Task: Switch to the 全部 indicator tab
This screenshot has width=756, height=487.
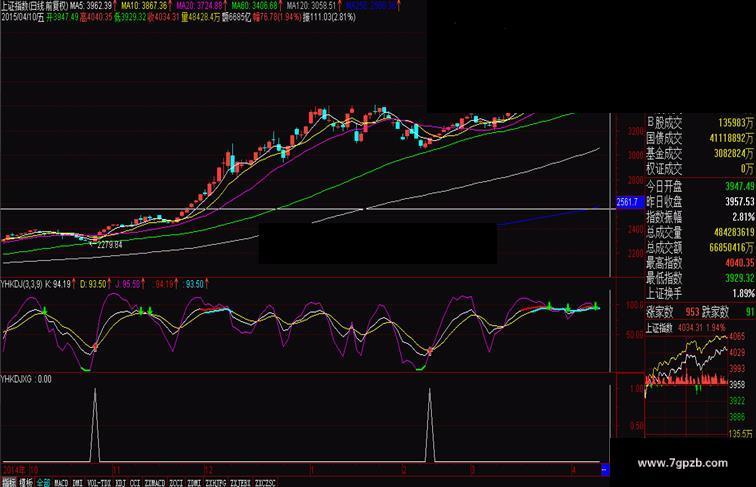Action: [x=43, y=483]
